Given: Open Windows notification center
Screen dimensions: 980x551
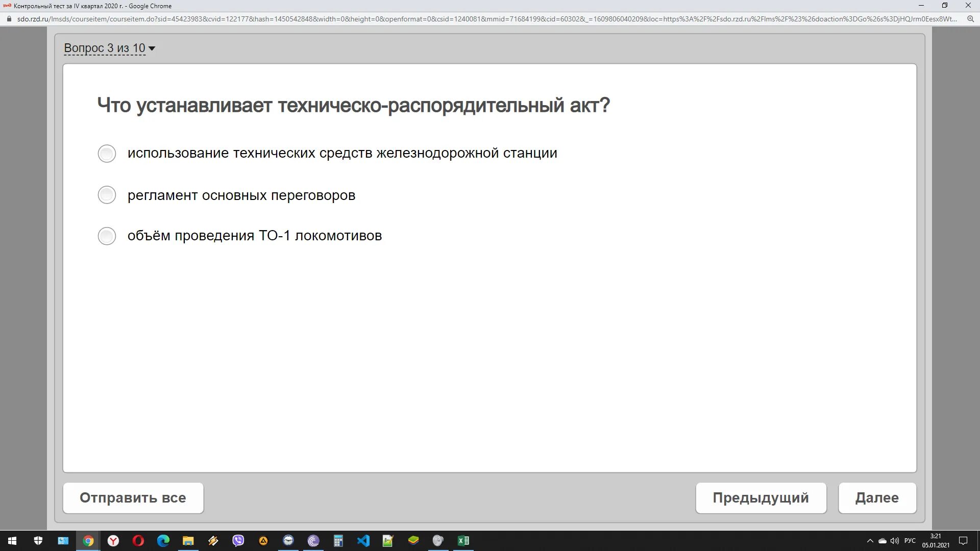Looking at the screenshot, I should [963, 541].
